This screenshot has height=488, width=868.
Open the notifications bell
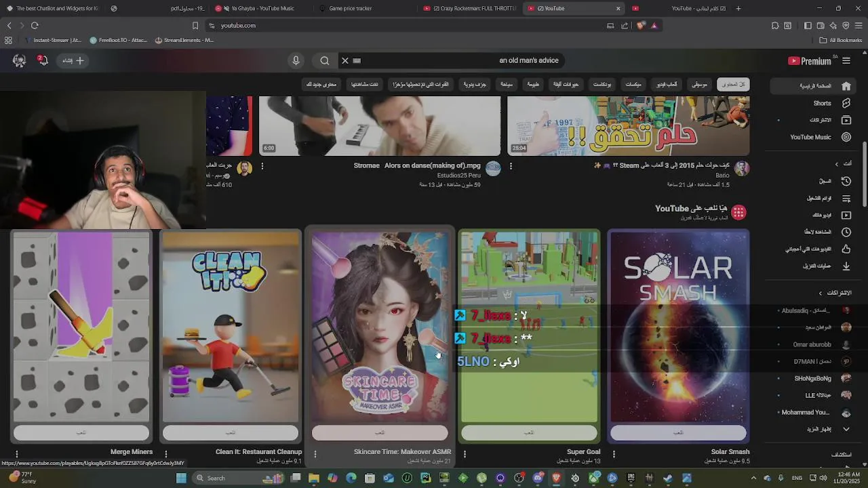(42, 60)
